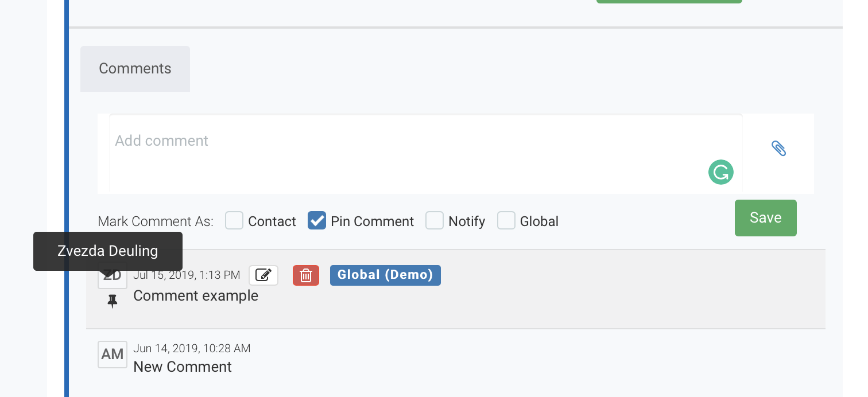Mark comment as Global checkbox

coord(506,221)
